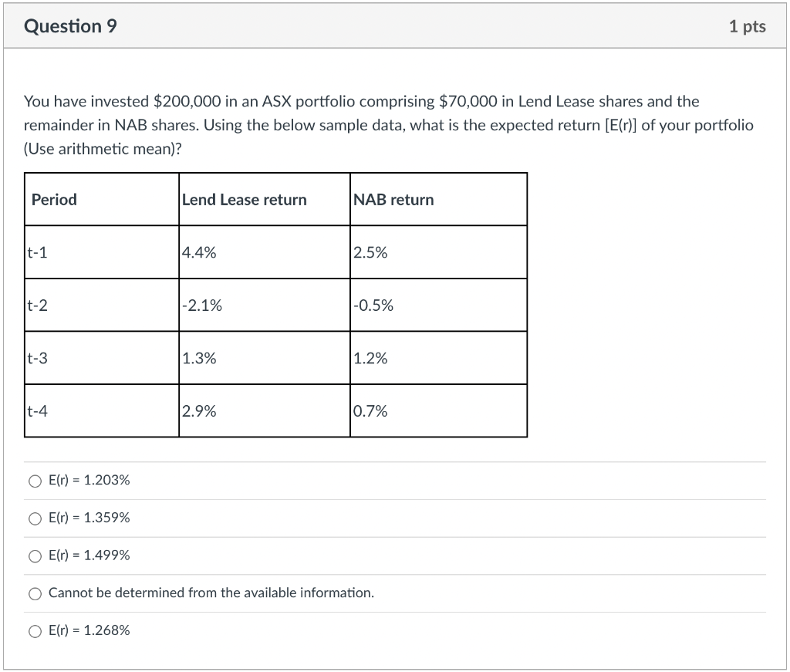The image size is (790, 672).
Task: Click the 'E(r) = 1.499%' answer text
Action: pyautogui.click(x=89, y=555)
